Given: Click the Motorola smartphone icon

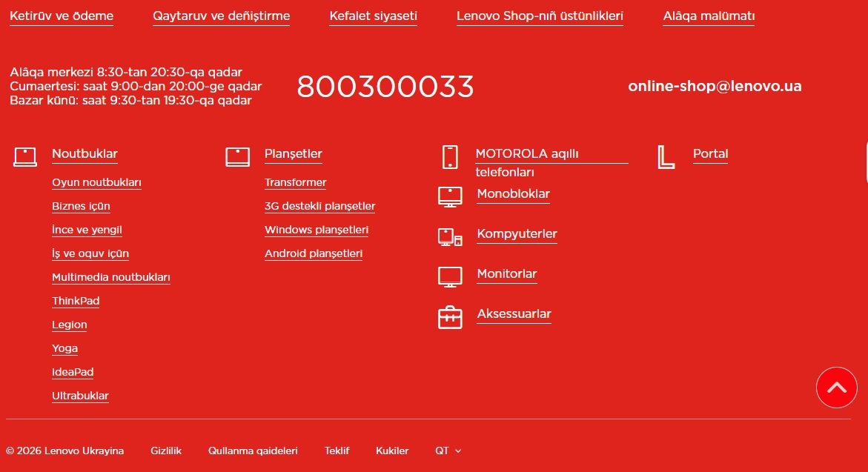Looking at the screenshot, I should pyautogui.click(x=450, y=157).
